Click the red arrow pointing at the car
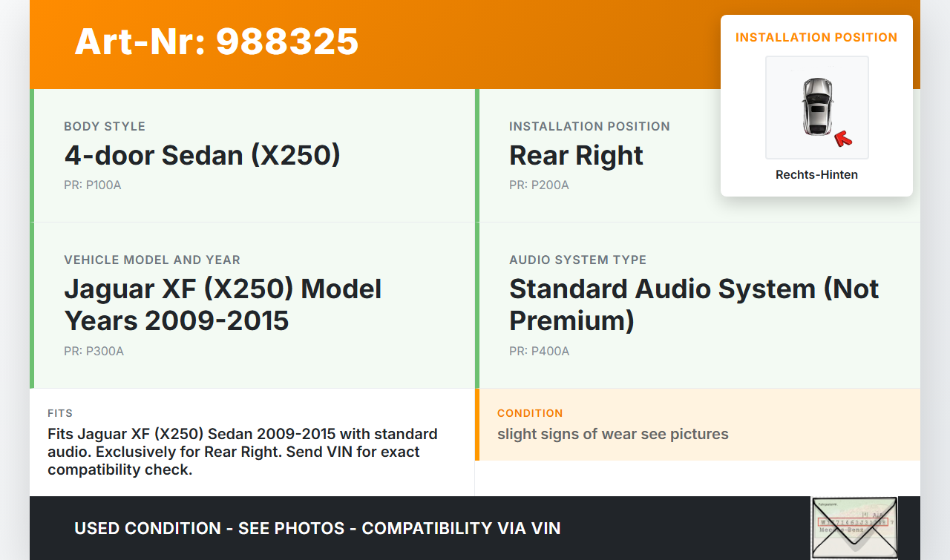Image resolution: width=950 pixels, height=560 pixels. (x=842, y=138)
